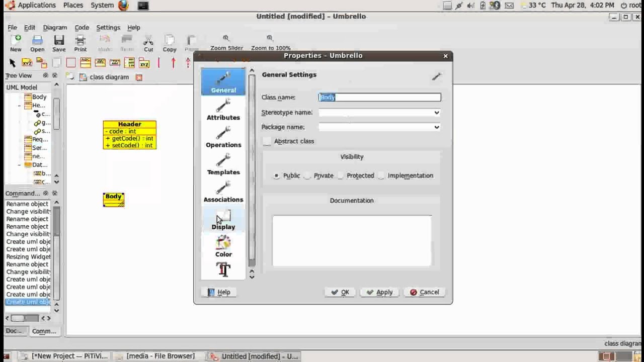Pick the yellow XYZ label tool
The image size is (644, 362).
(27, 63)
